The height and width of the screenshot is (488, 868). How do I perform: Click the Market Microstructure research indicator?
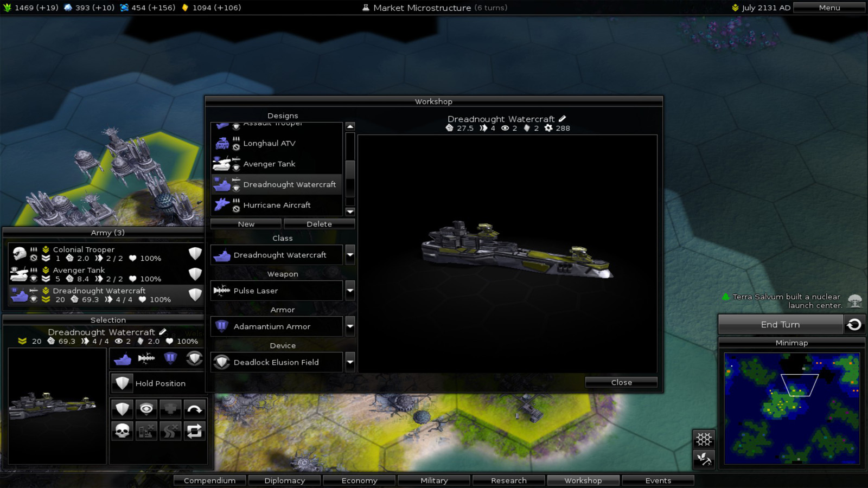435,8
